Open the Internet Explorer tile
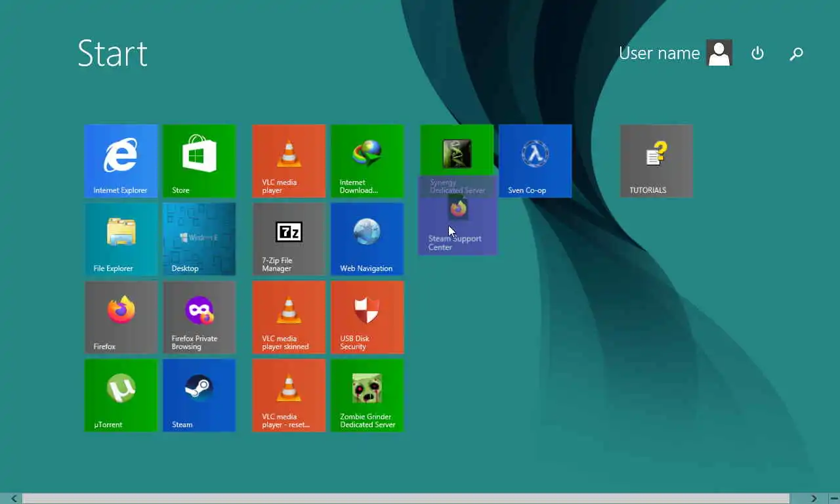The height and width of the screenshot is (504, 840). pos(121,161)
